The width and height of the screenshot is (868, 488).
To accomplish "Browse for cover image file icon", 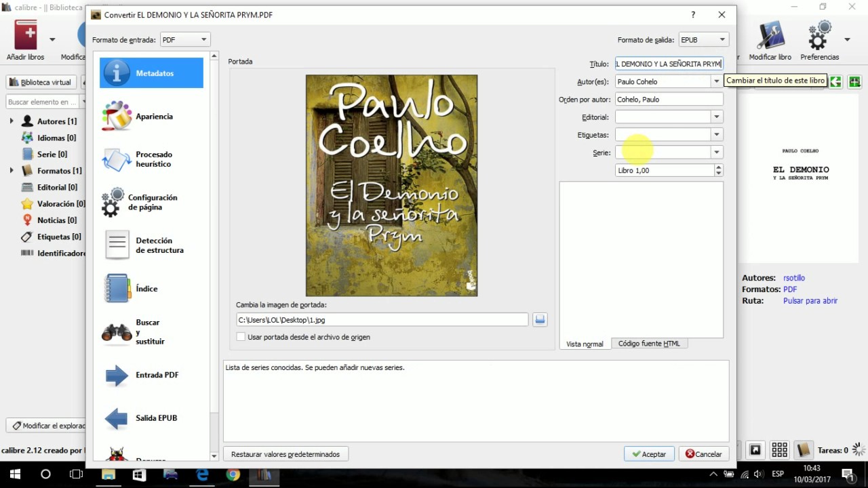I will 540,319.
